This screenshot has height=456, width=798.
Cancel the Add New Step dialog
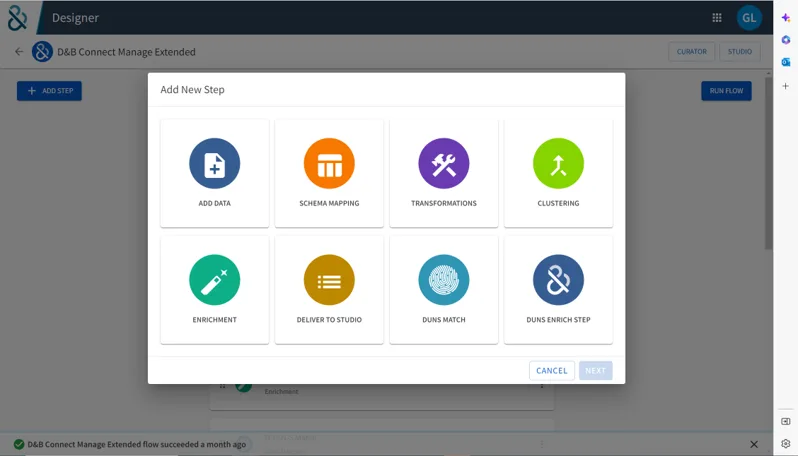(552, 370)
